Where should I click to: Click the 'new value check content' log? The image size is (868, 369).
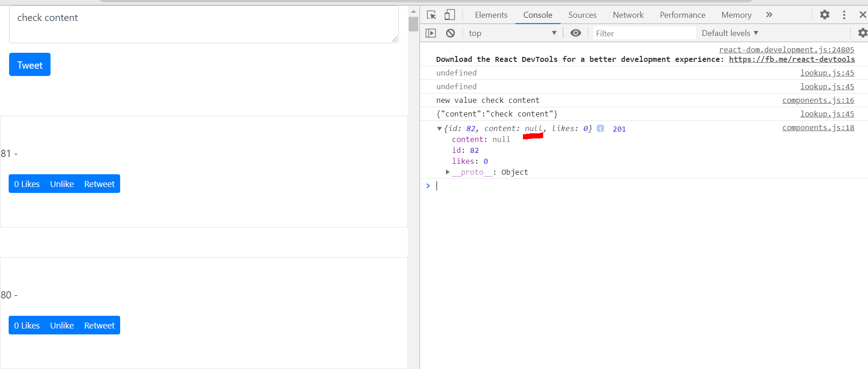487,100
